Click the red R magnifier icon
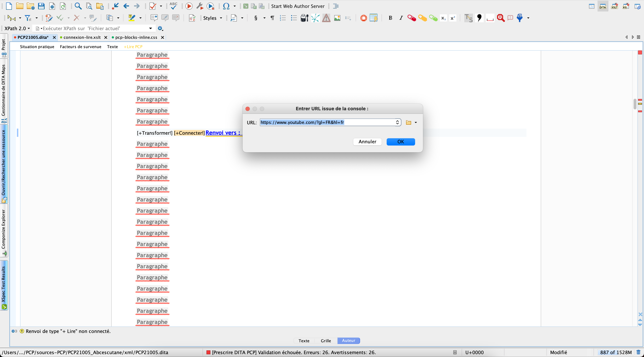 [x=500, y=18]
